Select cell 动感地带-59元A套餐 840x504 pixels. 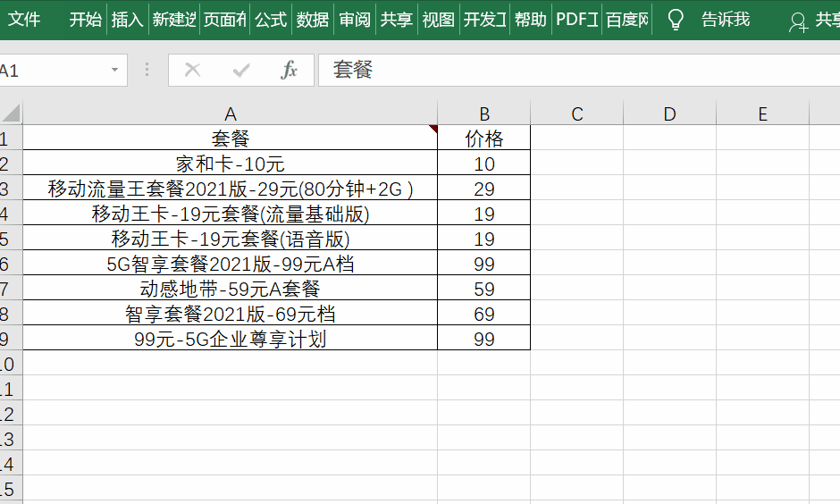point(231,289)
